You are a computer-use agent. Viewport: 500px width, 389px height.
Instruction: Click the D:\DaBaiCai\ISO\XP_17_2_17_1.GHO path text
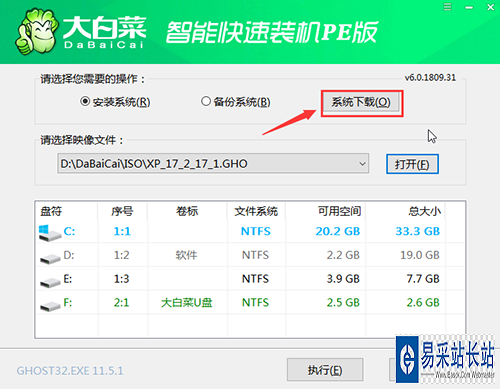[154, 164]
